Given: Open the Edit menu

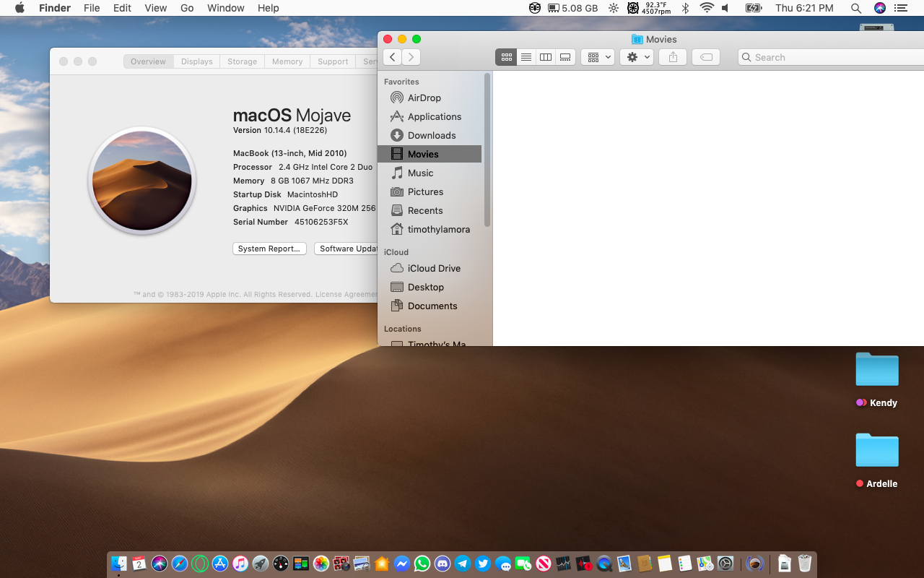Looking at the screenshot, I should point(122,8).
